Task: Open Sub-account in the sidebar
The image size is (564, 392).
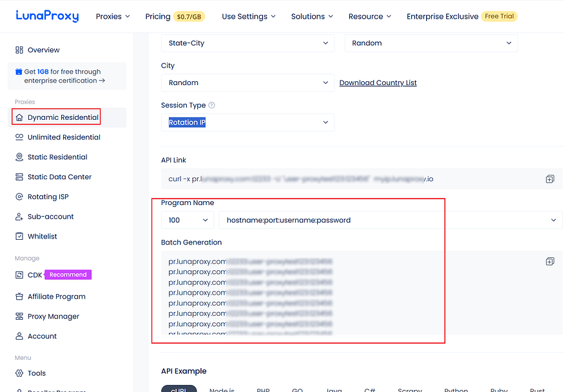Action: (x=51, y=217)
